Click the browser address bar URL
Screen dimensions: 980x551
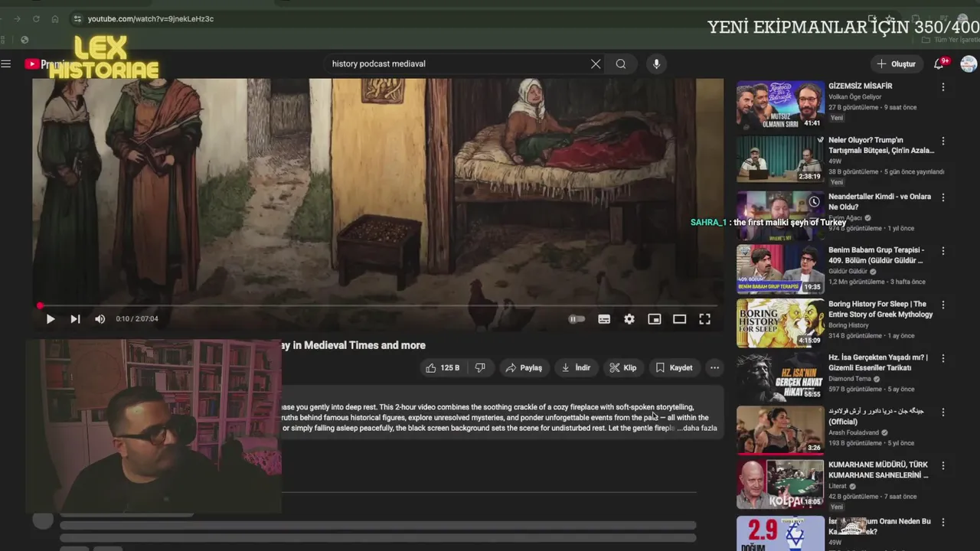(x=151, y=18)
